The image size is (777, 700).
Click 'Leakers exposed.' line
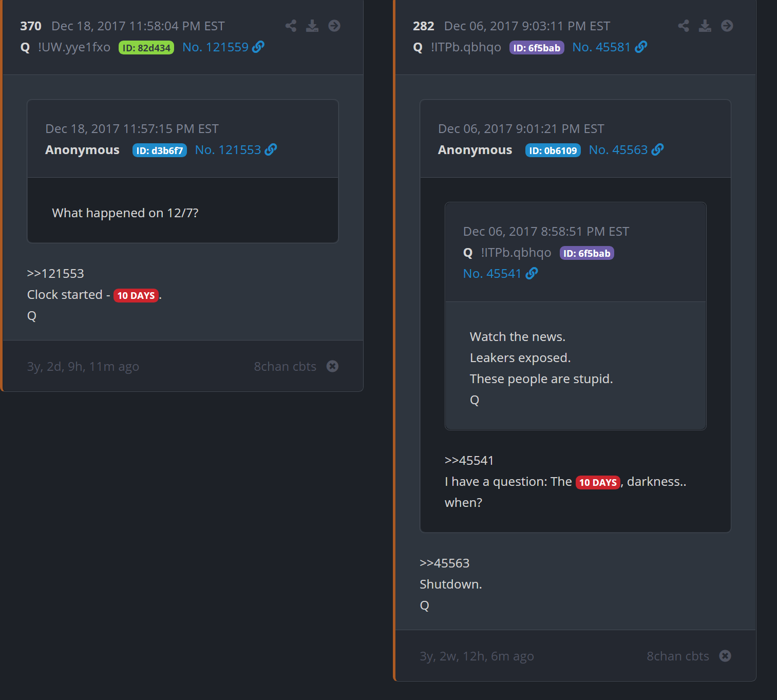(x=520, y=358)
